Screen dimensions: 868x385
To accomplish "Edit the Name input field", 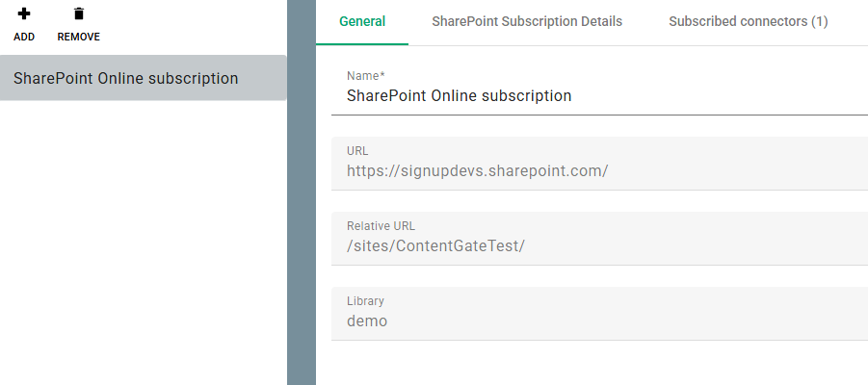I will 599,95.
